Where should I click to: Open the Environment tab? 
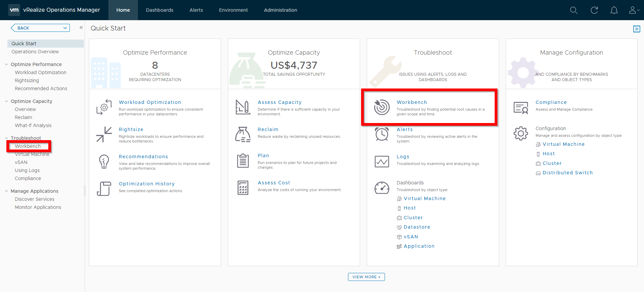click(x=234, y=10)
